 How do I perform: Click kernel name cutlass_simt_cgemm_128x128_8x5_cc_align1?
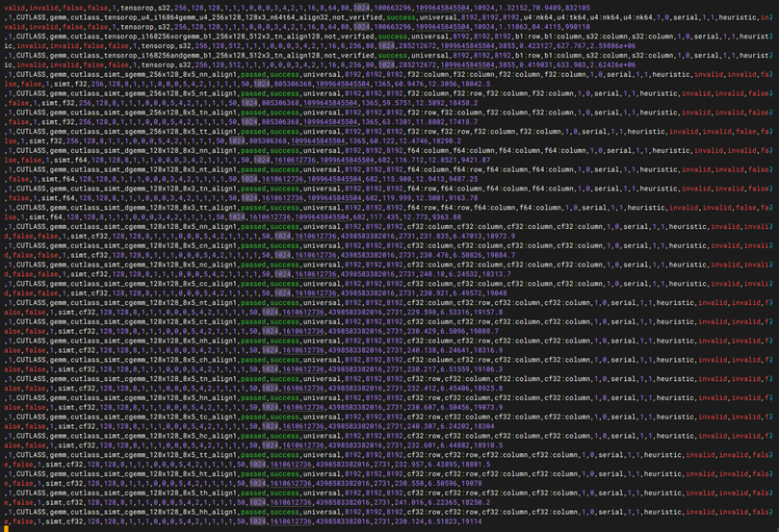coord(155,284)
